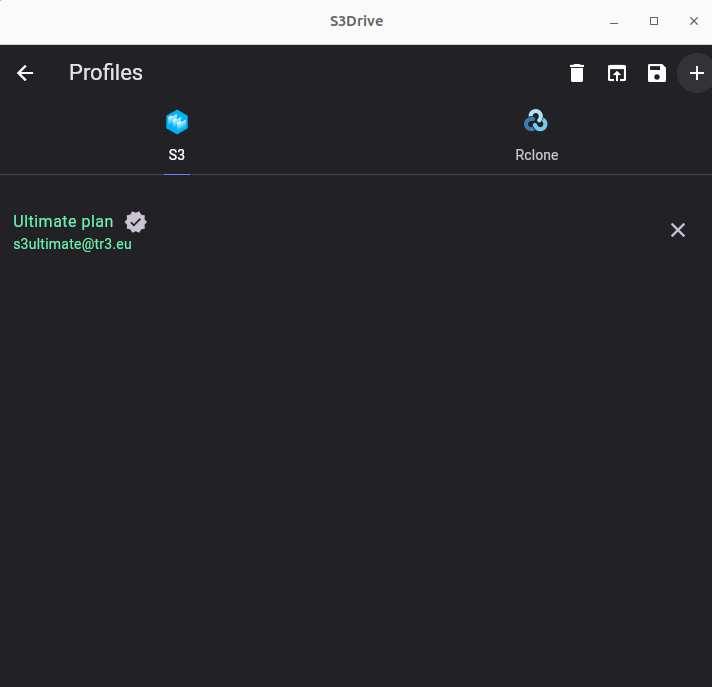Click the S3 cube icon
Image resolution: width=712 pixels, height=687 pixels.
(x=177, y=122)
